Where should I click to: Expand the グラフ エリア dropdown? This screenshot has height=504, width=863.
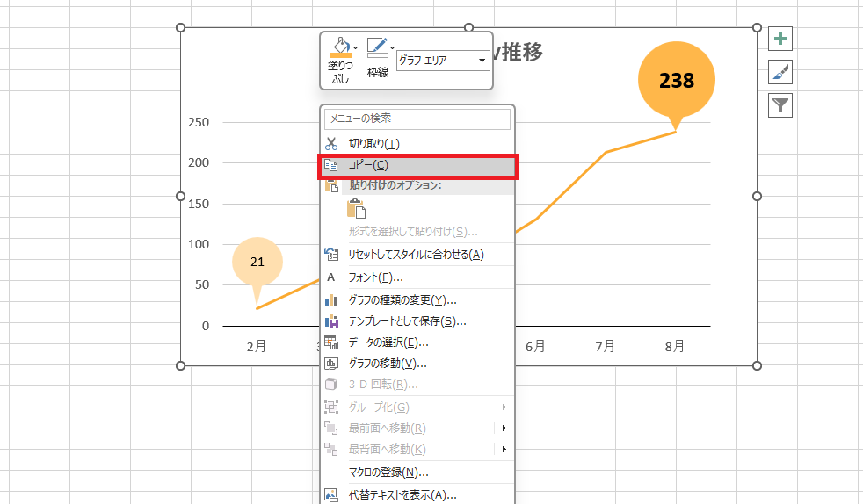click(x=482, y=61)
